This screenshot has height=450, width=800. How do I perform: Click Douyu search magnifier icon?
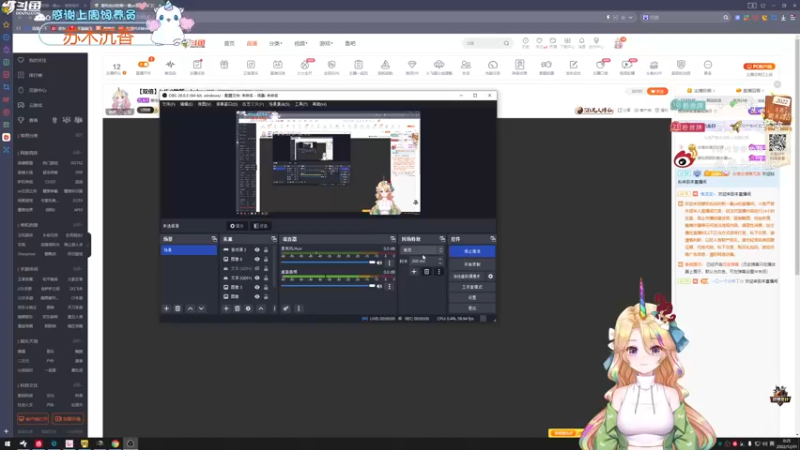pos(506,43)
